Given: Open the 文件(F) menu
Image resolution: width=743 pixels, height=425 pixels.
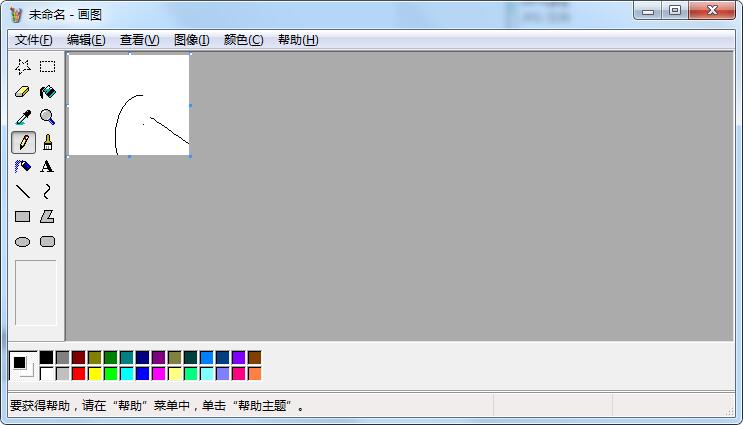Looking at the screenshot, I should 34,40.
